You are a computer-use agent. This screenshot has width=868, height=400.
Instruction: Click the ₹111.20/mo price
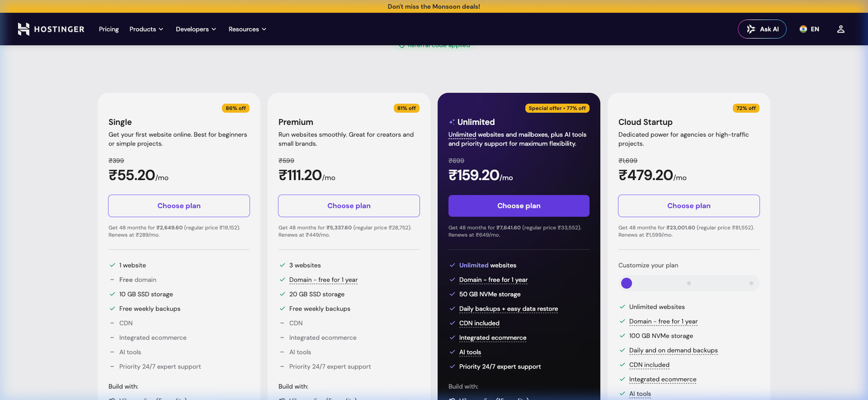307,175
